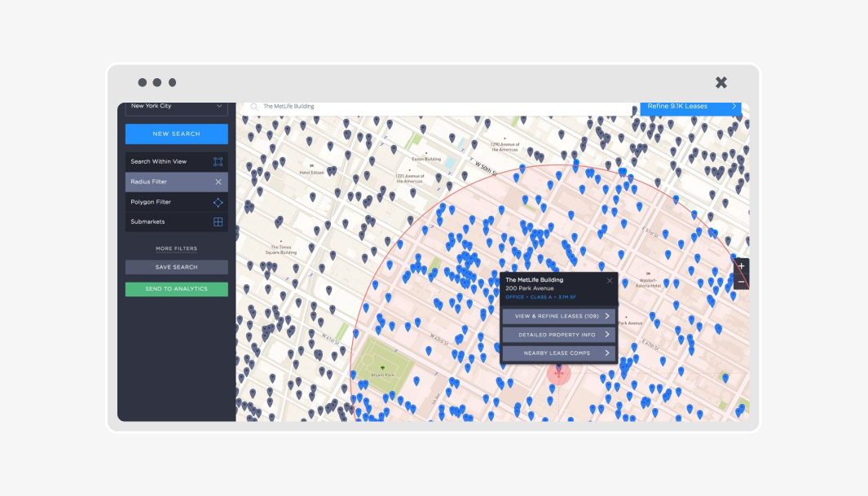Open VIEW & REFINE LEASES (109)

[x=559, y=316]
